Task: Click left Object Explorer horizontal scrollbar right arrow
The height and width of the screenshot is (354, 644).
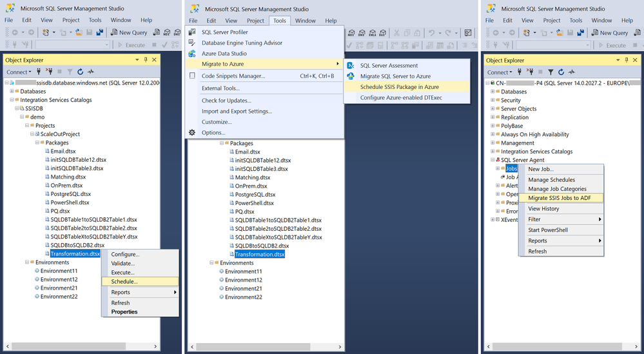Action: 155,346
